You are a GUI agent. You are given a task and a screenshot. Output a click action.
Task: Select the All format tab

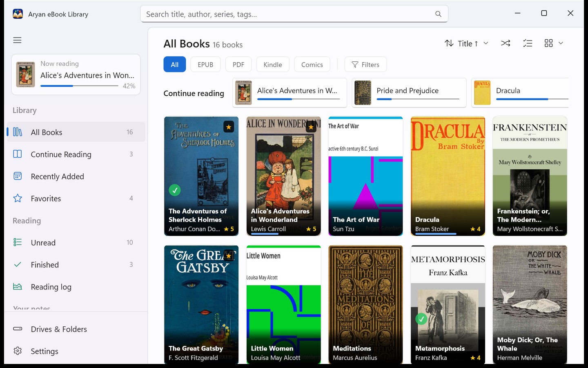click(x=175, y=65)
